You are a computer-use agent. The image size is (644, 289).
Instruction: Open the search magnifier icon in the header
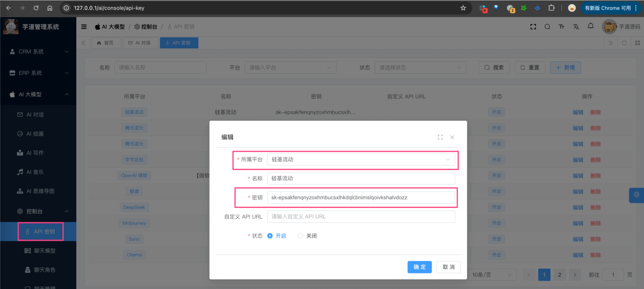[x=547, y=27]
